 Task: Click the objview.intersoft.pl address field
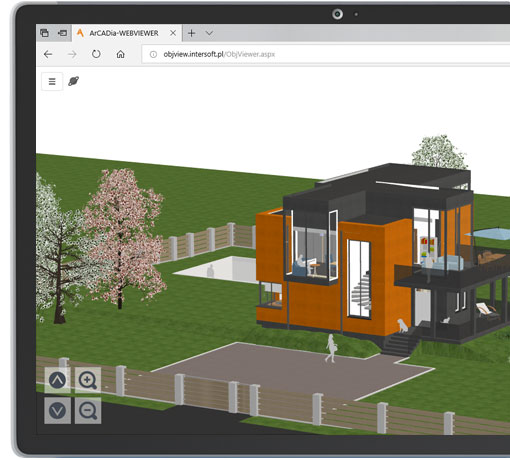pyautogui.click(x=326, y=54)
